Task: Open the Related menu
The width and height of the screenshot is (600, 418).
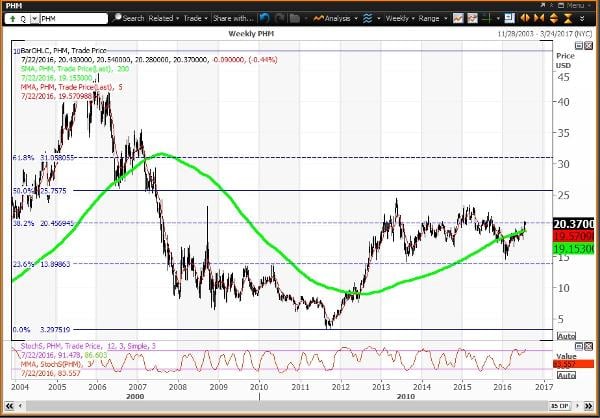Action: coord(162,18)
